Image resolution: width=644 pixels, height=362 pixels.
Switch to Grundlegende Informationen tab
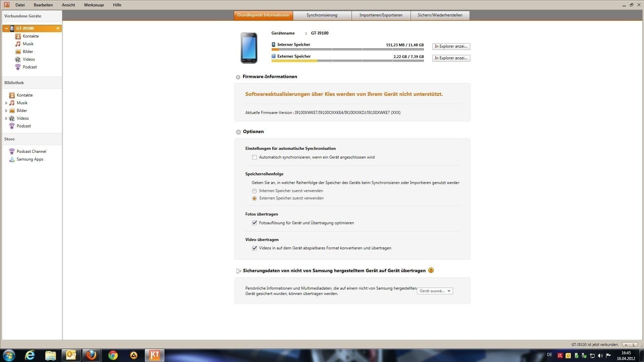tap(263, 15)
